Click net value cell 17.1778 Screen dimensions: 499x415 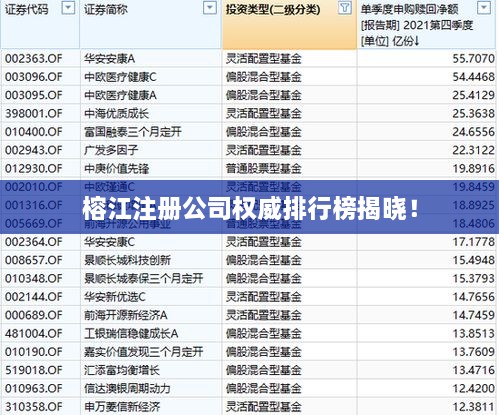tap(473, 242)
